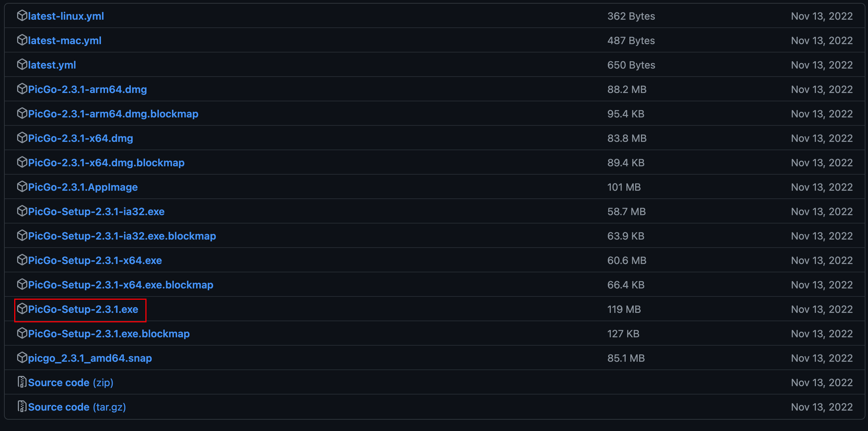Screen dimensions: 868x431
Task: Click the package icon next to PicGo-2.3.1-arm64.dmg
Action: pyautogui.click(x=22, y=89)
